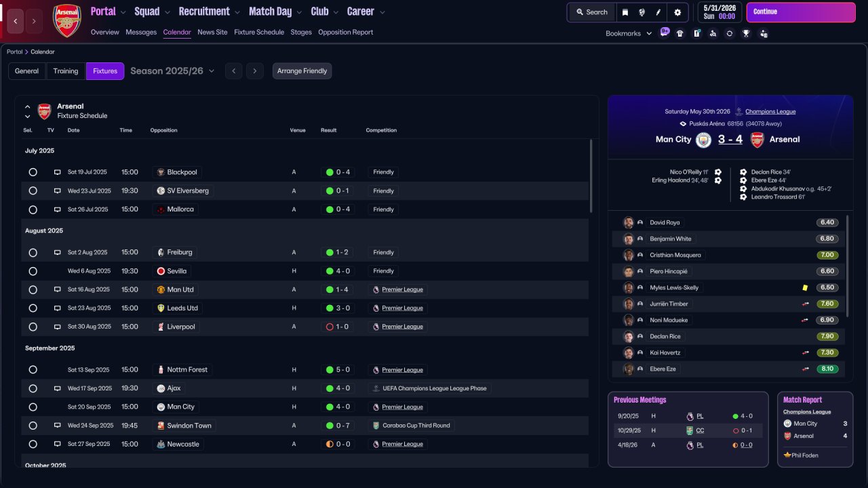Select the Freiburg fixture radio button
The width and height of the screenshot is (868, 488).
[33, 252]
